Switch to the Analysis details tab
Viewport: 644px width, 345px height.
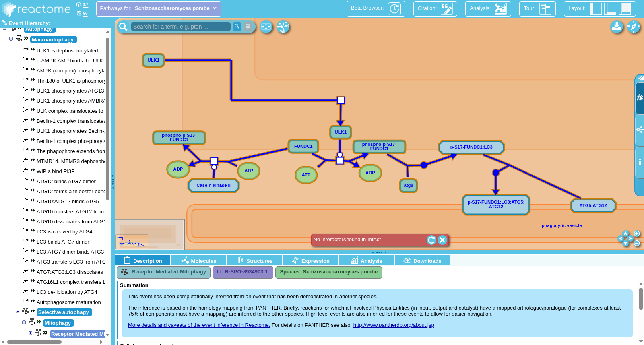[366, 260]
